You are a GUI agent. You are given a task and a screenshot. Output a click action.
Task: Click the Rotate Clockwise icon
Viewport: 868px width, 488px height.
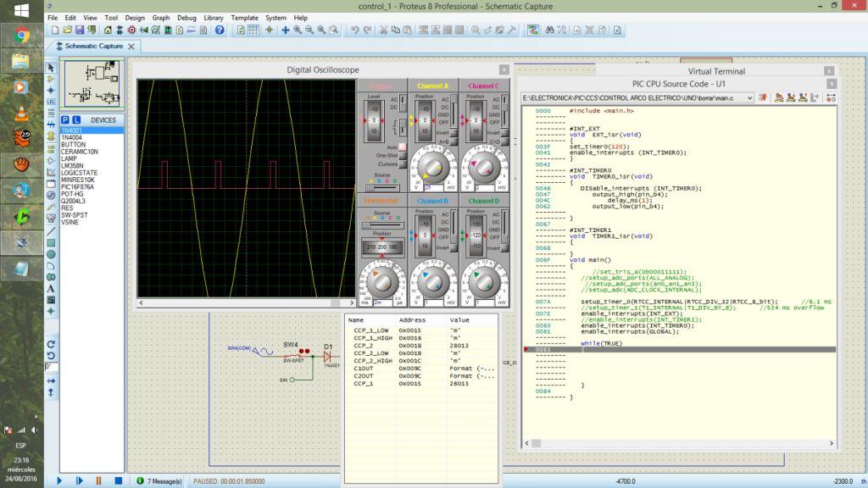click(x=51, y=344)
